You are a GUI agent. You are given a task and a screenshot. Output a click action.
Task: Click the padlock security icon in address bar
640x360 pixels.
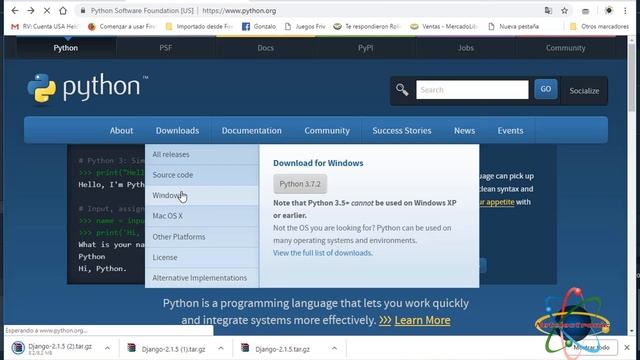tap(83, 11)
